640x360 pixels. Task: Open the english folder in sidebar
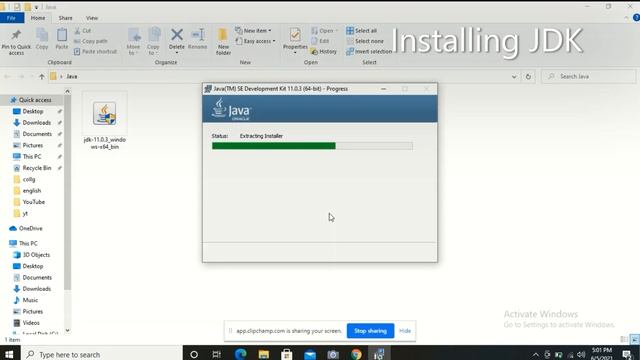[31, 191]
